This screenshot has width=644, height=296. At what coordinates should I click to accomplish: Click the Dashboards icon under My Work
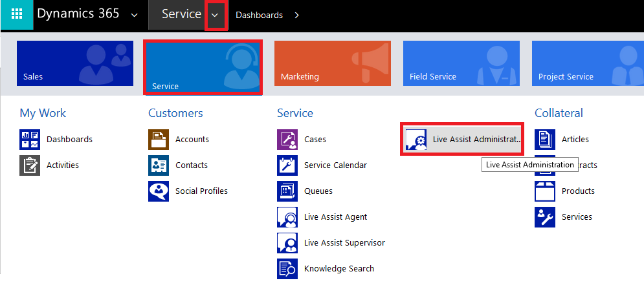click(x=30, y=140)
